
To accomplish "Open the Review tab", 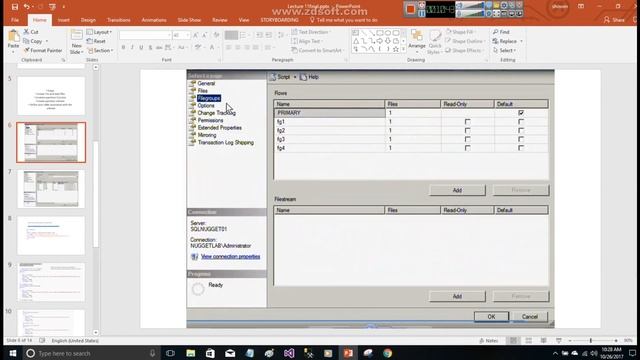I will (220, 20).
